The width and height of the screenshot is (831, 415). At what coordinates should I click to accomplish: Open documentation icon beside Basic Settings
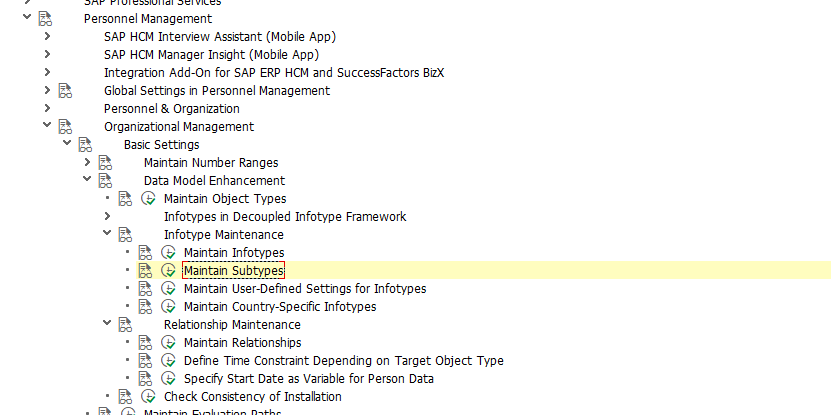tap(85, 145)
